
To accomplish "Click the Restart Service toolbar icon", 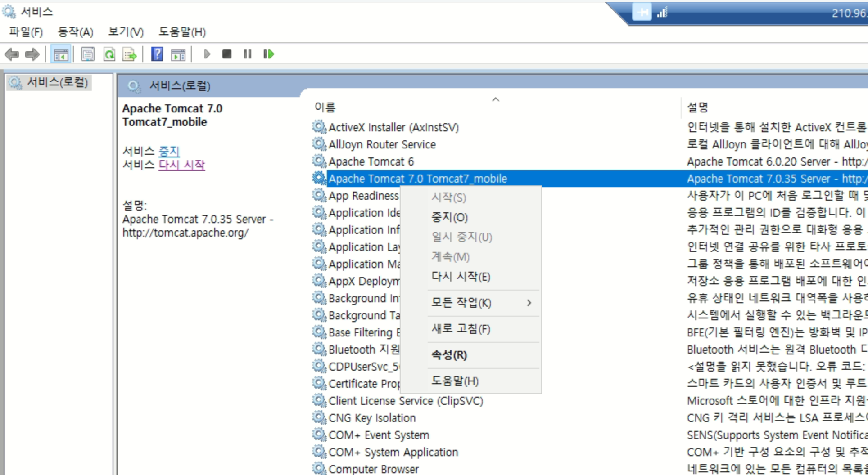I will [x=268, y=54].
